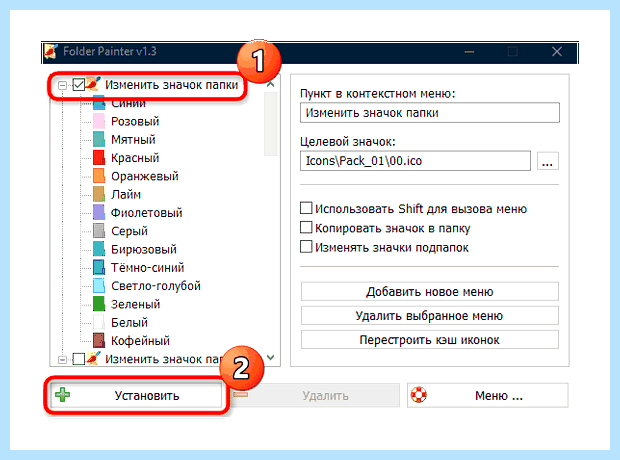The height and width of the screenshot is (460, 620).
Task: Click Удалить выбранное меню
Action: click(x=429, y=316)
